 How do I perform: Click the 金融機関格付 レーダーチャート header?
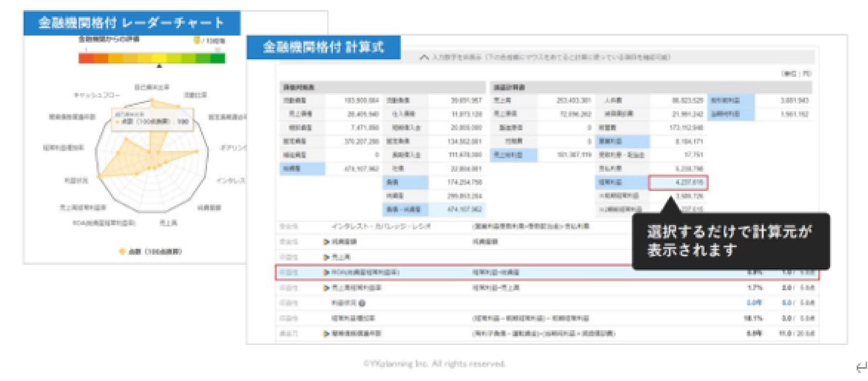click(132, 23)
